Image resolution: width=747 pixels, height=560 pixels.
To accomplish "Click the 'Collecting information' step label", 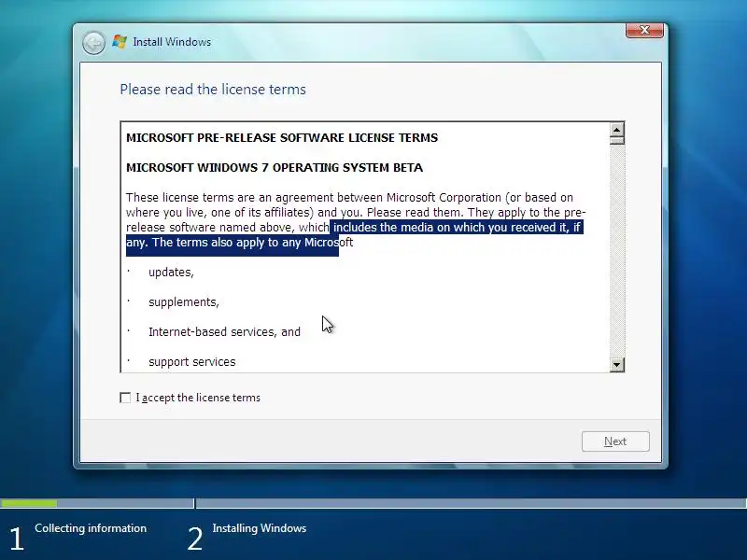I will [x=91, y=528].
